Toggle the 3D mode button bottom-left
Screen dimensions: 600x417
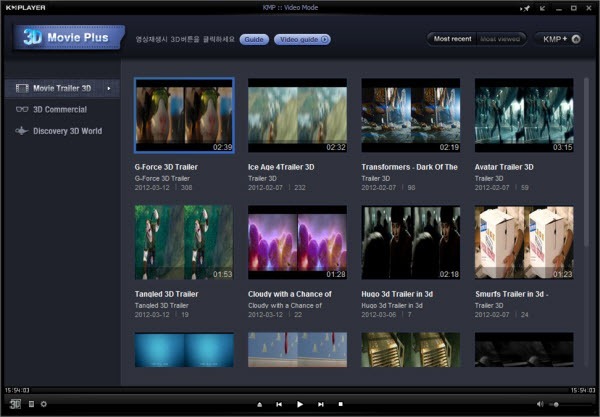[14, 404]
